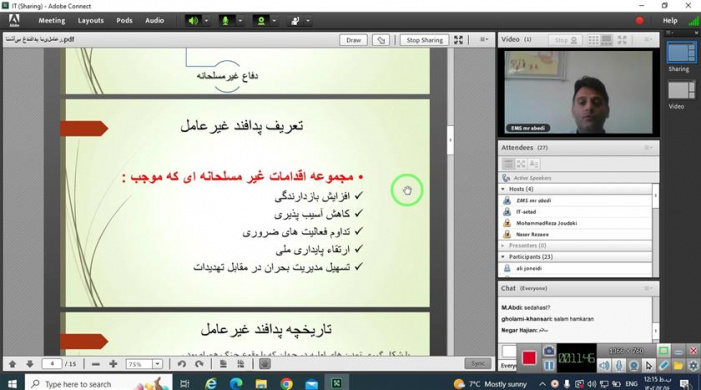Image resolution: width=701 pixels, height=390 pixels.
Task: Open the raise hand status icon
Action: [295, 21]
